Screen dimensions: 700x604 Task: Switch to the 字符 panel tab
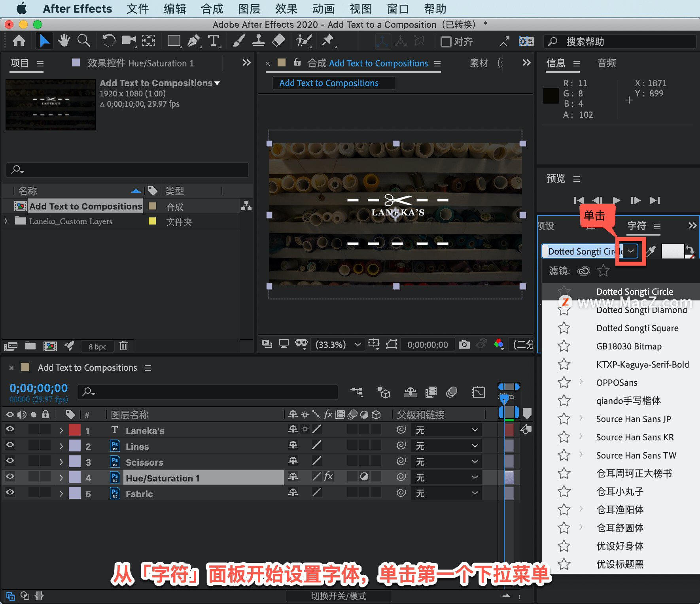636,226
